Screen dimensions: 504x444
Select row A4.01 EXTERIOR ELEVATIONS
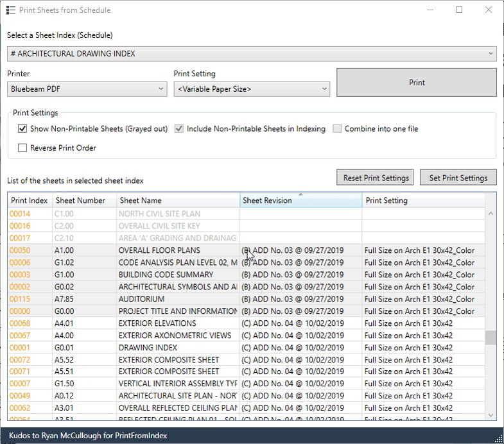(x=246, y=323)
